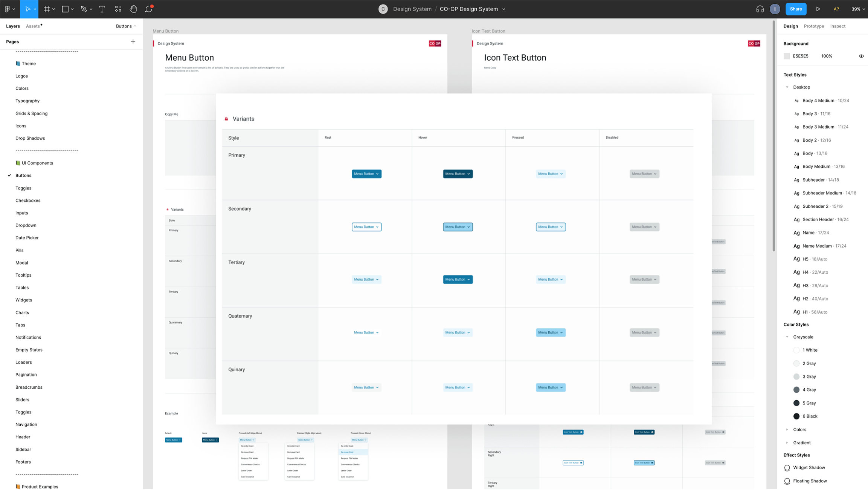Click the headphones audio icon
This screenshot has width=868, height=490.
[760, 9]
